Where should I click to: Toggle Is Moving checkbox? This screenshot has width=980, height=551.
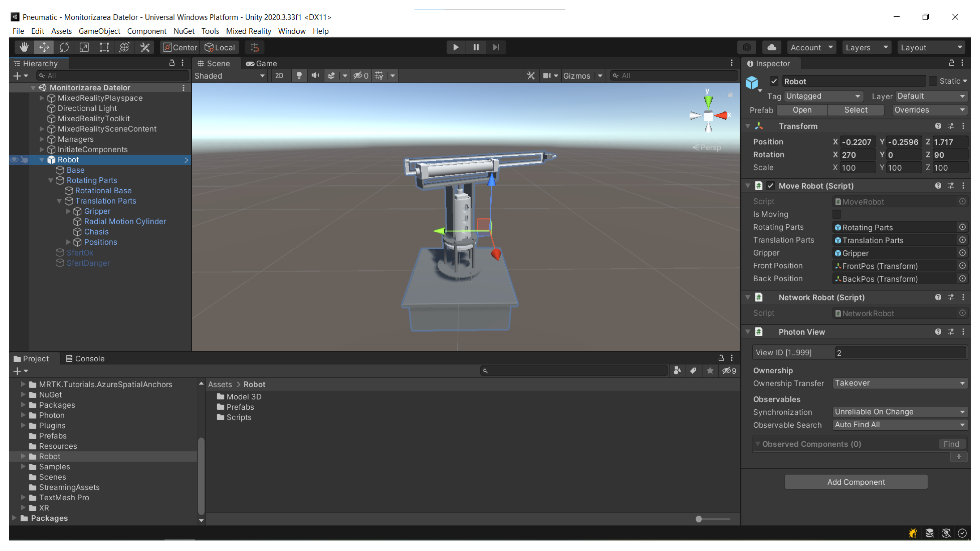[836, 214]
